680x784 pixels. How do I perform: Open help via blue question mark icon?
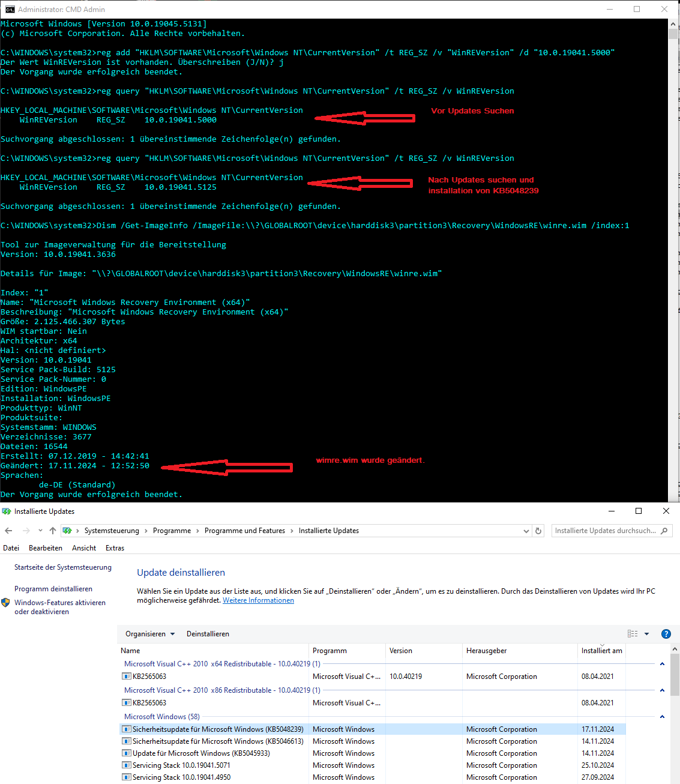(666, 634)
